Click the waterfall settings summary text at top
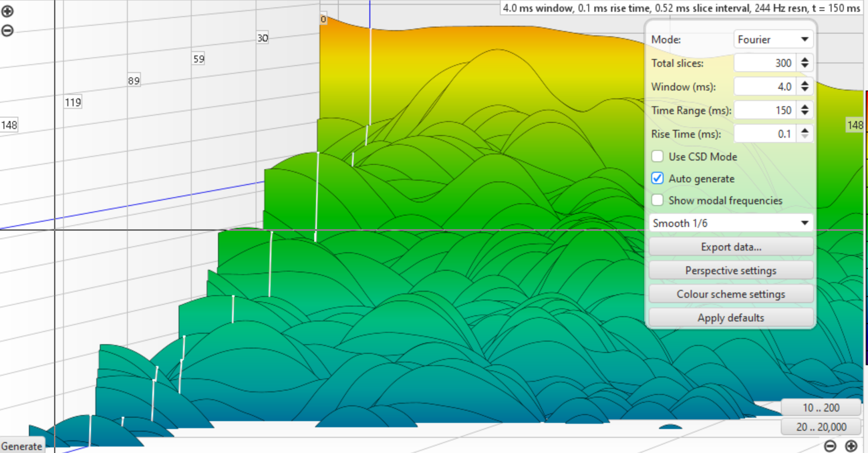 (682, 8)
